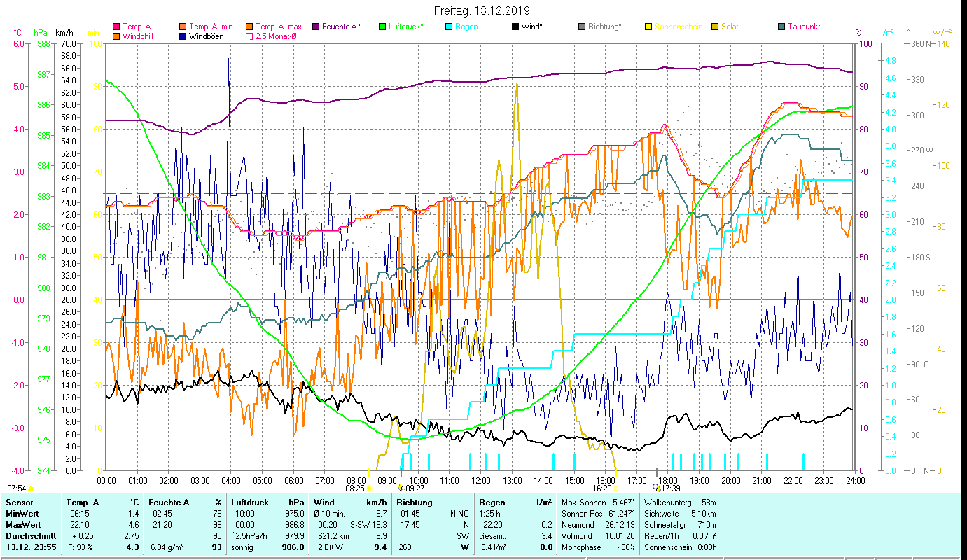Click the sunset marker icon beside 16:20
Image resolution: width=967 pixels, height=560 pixels.
click(x=616, y=488)
